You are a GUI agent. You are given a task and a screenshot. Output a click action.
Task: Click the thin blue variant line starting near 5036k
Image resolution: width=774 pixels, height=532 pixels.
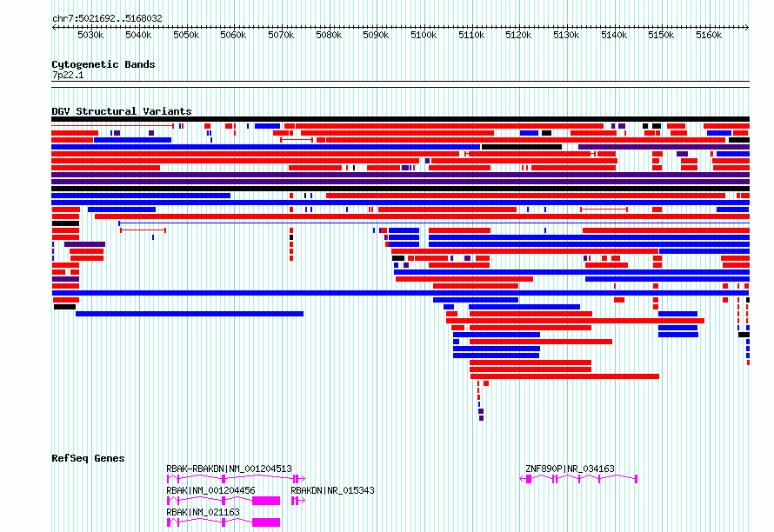point(434,223)
